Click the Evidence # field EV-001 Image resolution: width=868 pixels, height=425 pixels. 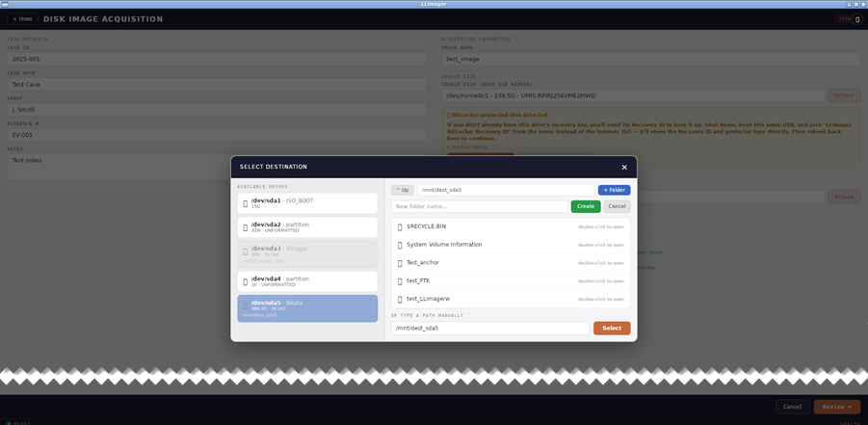tap(217, 135)
